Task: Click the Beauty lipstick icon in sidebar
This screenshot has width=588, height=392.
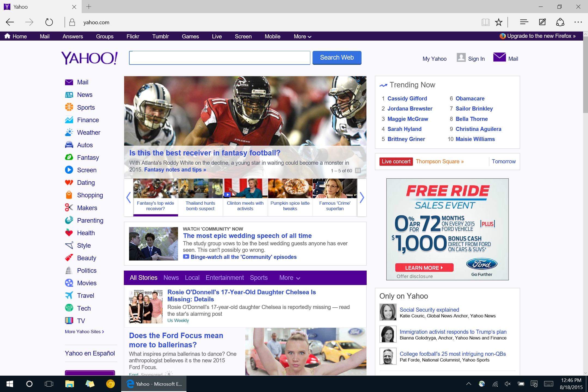Action: (69, 258)
